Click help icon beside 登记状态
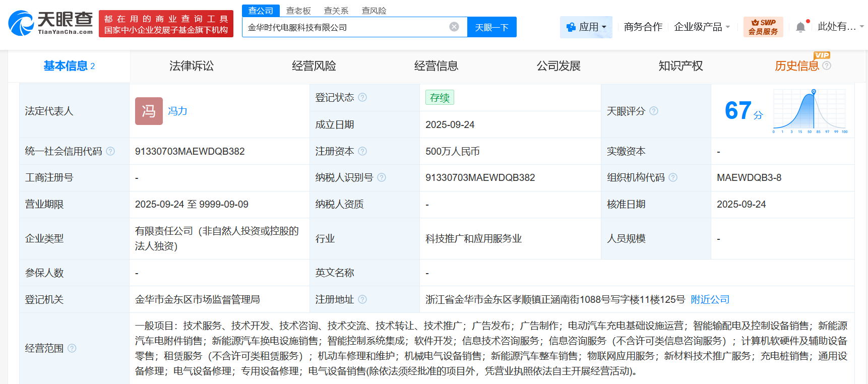The image size is (868, 384). pos(362,97)
